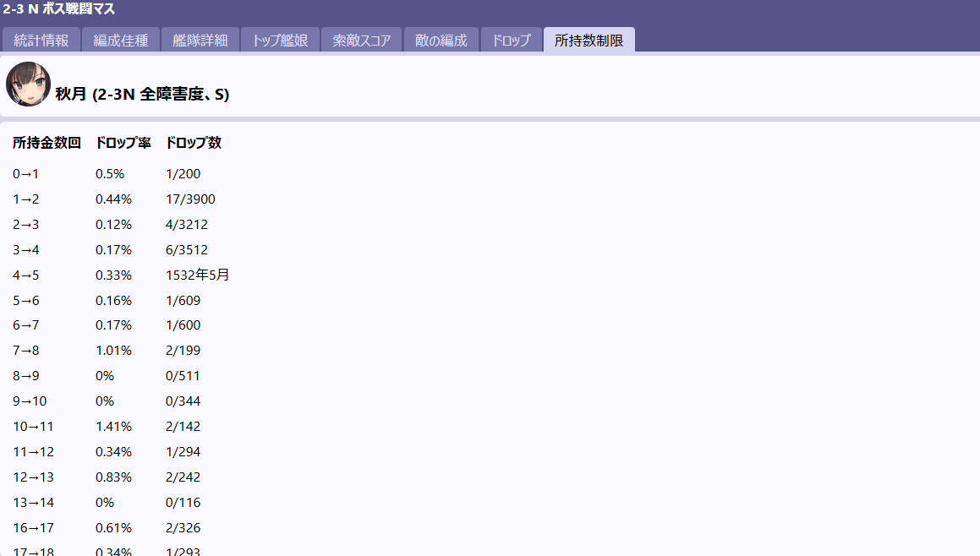The height and width of the screenshot is (556, 980).
Task: Open the 索敵スコア tab
Action: 362,40
